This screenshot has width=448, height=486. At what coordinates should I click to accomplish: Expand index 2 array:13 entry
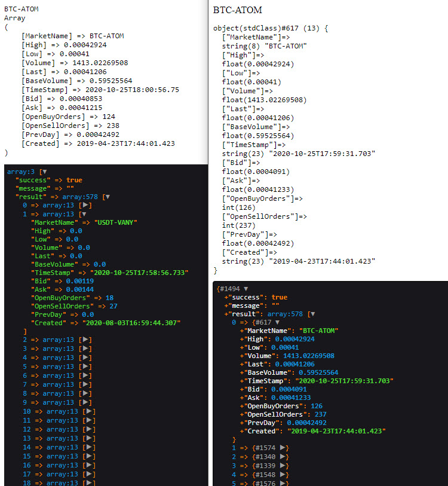coord(87,340)
